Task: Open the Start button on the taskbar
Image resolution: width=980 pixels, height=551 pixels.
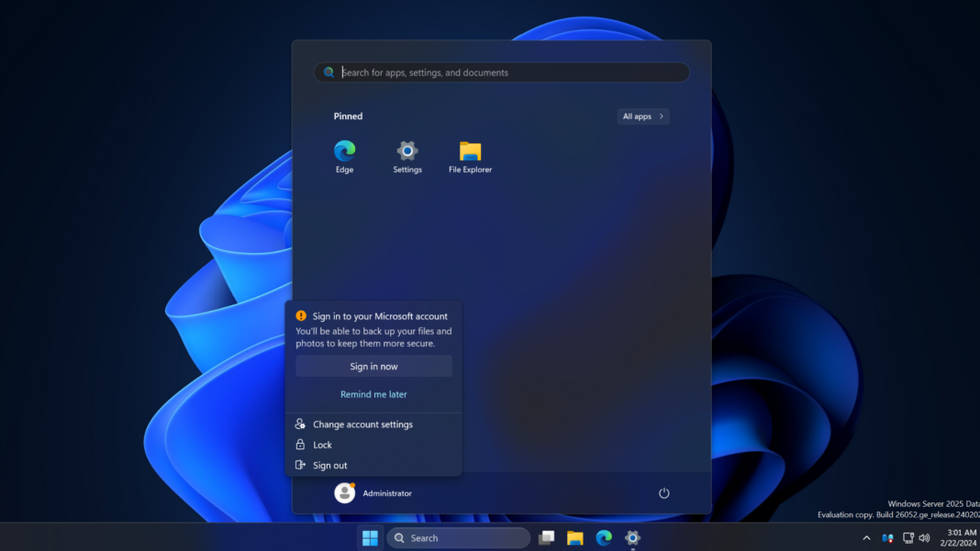Action: [x=370, y=537]
